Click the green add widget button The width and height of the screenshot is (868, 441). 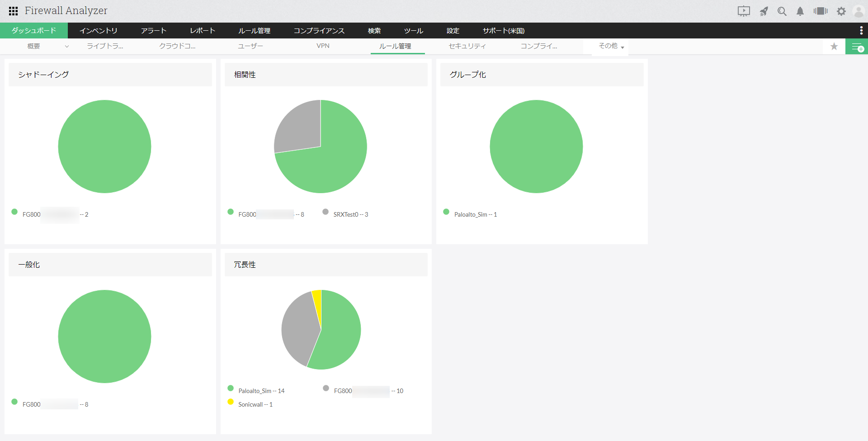pos(857,47)
